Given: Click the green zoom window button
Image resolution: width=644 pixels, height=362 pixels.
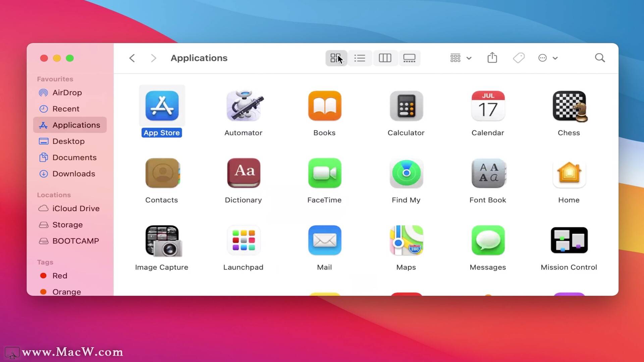Looking at the screenshot, I should point(70,58).
